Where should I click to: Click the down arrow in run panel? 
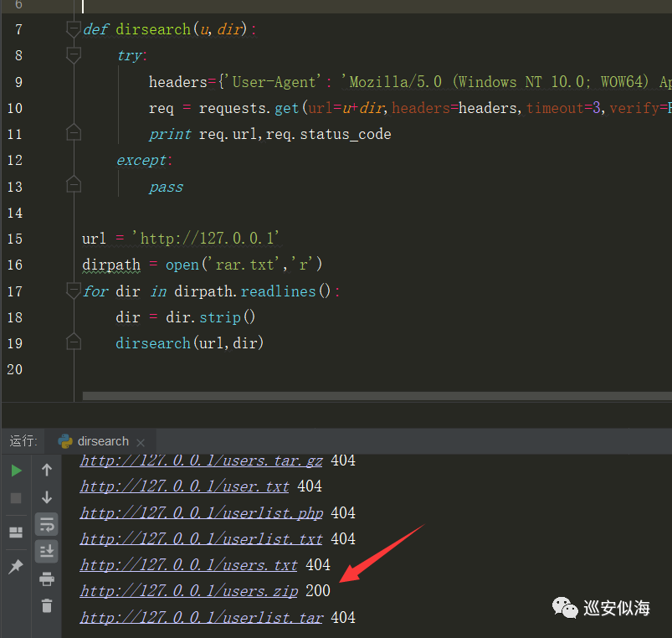pyautogui.click(x=47, y=497)
